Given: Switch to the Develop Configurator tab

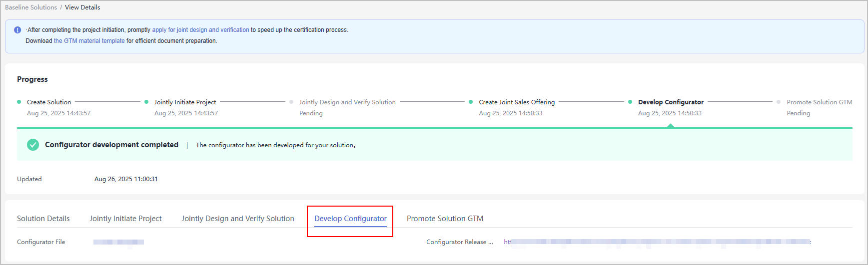Looking at the screenshot, I should click(x=350, y=219).
